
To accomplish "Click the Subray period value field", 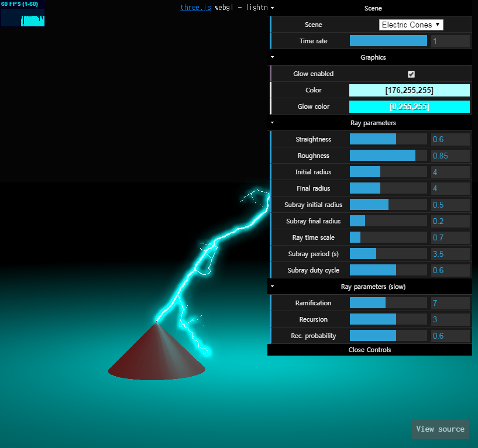I will pos(450,254).
